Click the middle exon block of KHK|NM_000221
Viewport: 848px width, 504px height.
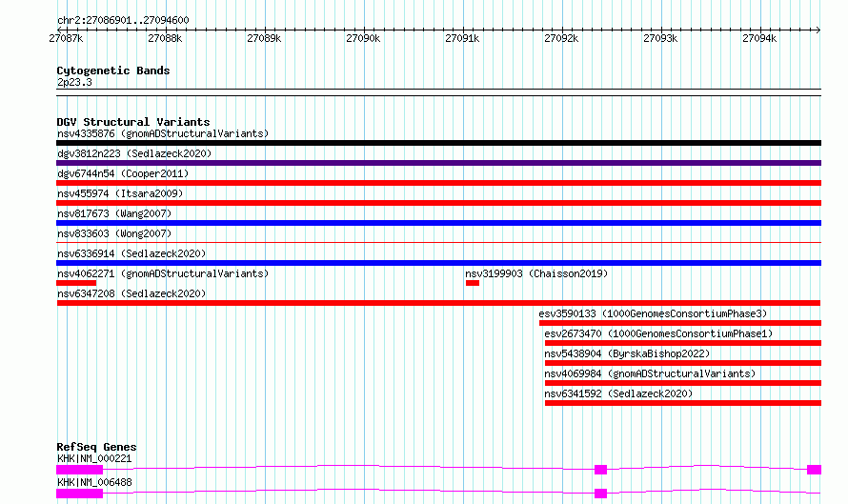pos(600,470)
